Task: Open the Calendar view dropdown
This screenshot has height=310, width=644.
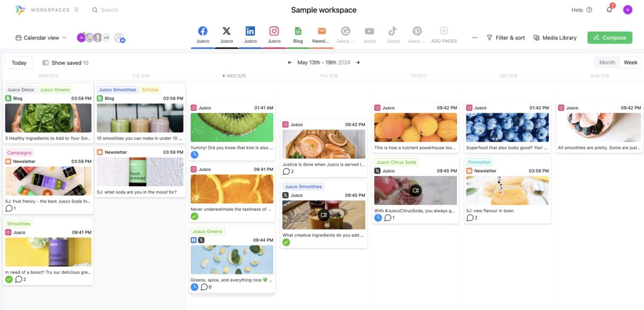Action: (43, 37)
